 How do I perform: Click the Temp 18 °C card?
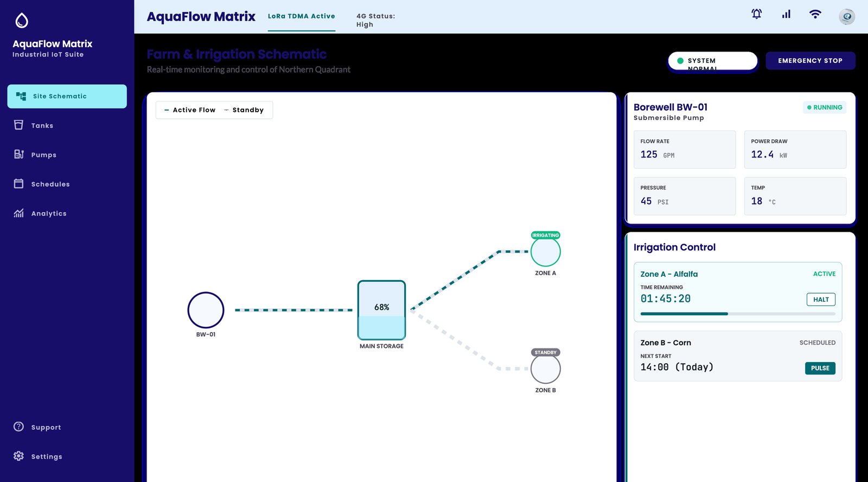[795, 196]
